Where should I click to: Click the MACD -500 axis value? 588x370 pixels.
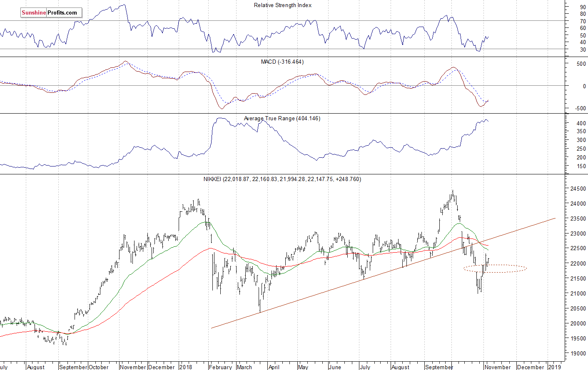pos(580,109)
